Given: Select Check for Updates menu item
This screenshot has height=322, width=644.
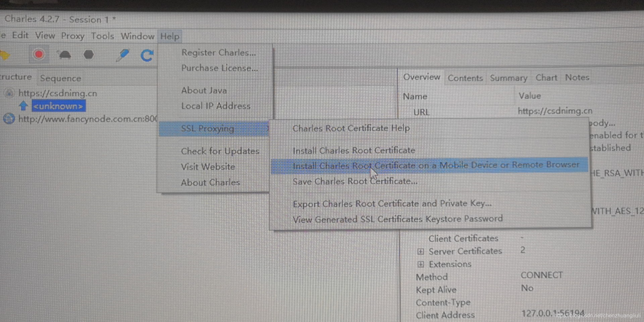Looking at the screenshot, I should 220,151.
